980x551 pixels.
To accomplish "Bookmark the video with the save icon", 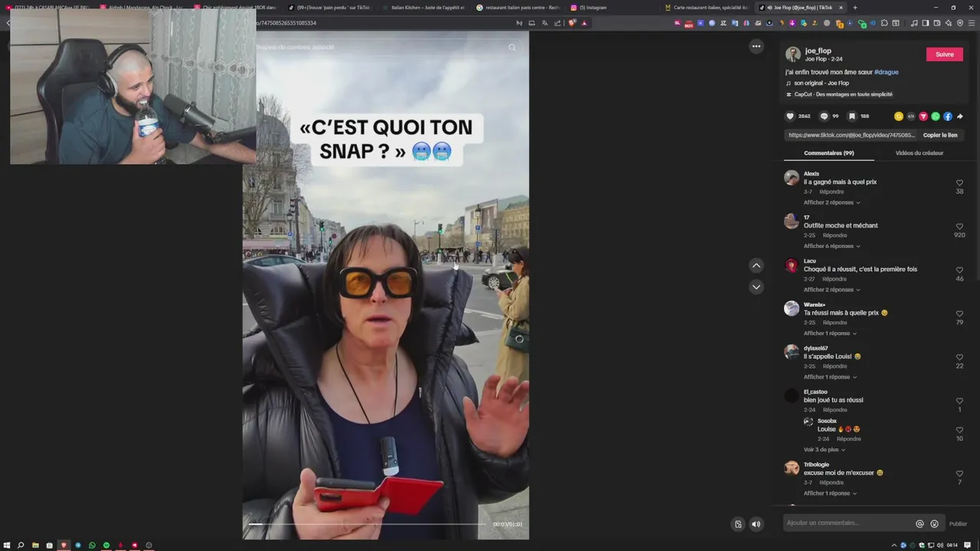I will tap(851, 116).
